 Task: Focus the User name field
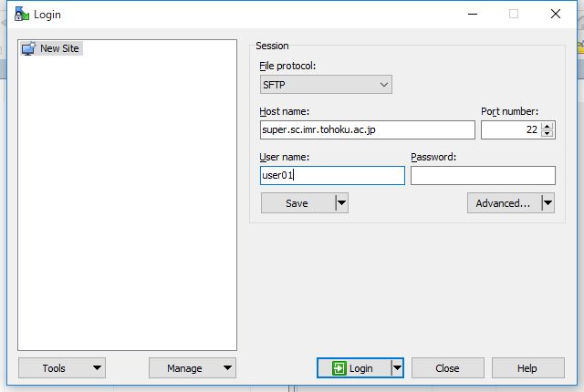pyautogui.click(x=332, y=175)
